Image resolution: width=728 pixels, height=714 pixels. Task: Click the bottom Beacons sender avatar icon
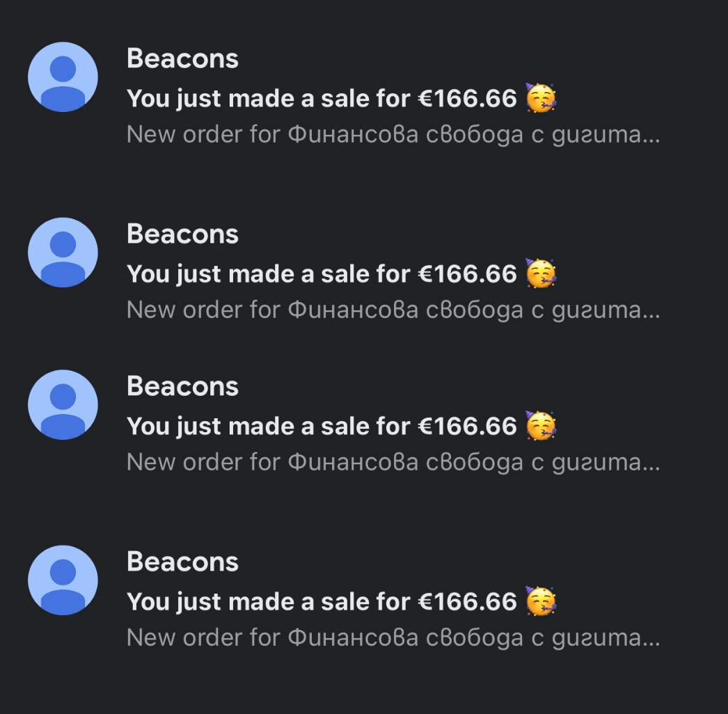(x=63, y=580)
